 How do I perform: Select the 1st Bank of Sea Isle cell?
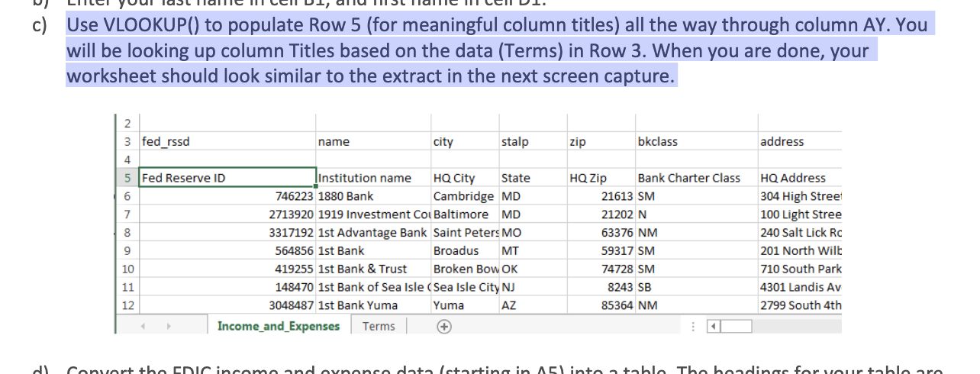(x=373, y=287)
